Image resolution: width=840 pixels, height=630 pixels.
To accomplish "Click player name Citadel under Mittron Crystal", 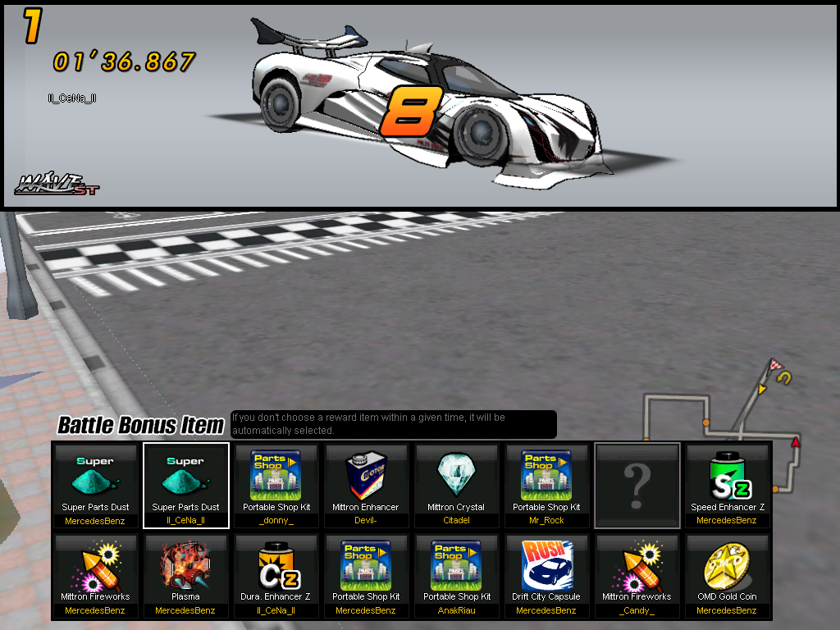I will [456, 520].
